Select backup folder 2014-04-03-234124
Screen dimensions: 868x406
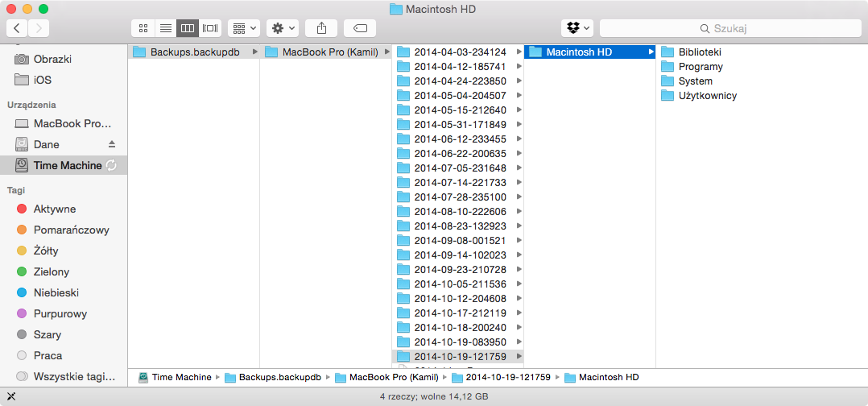(458, 52)
